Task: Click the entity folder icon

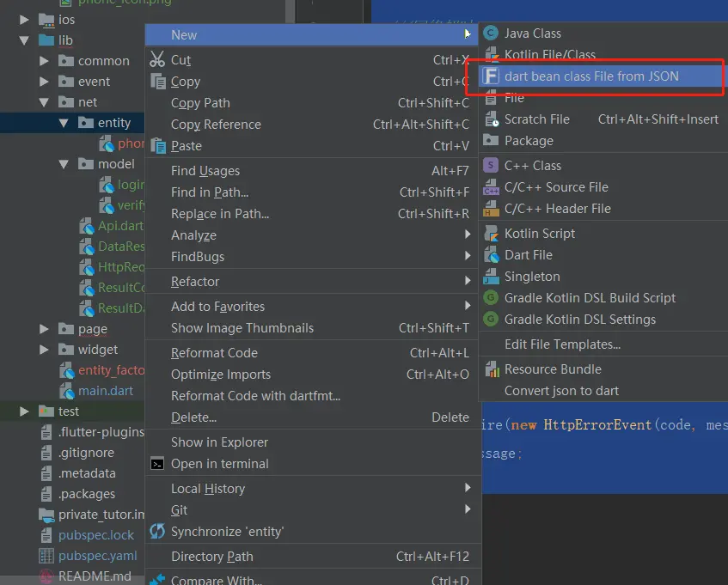Action: [x=85, y=123]
